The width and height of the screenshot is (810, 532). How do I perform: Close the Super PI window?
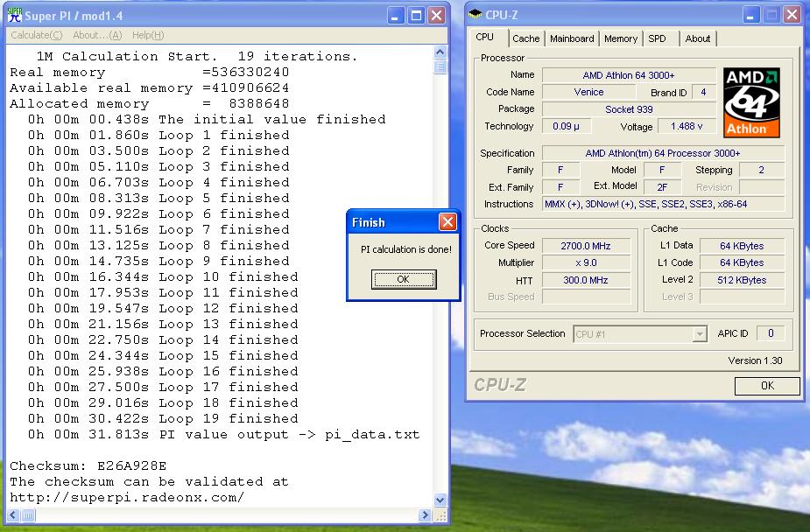(x=436, y=16)
